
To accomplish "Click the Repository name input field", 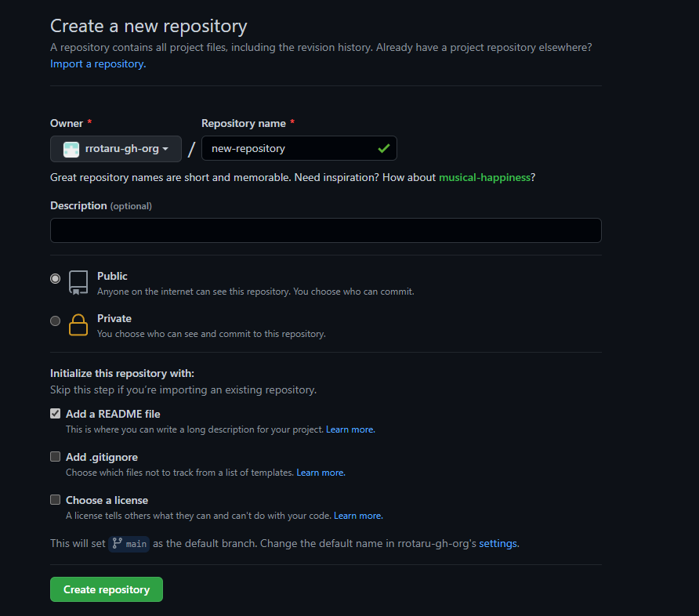I will [x=299, y=148].
